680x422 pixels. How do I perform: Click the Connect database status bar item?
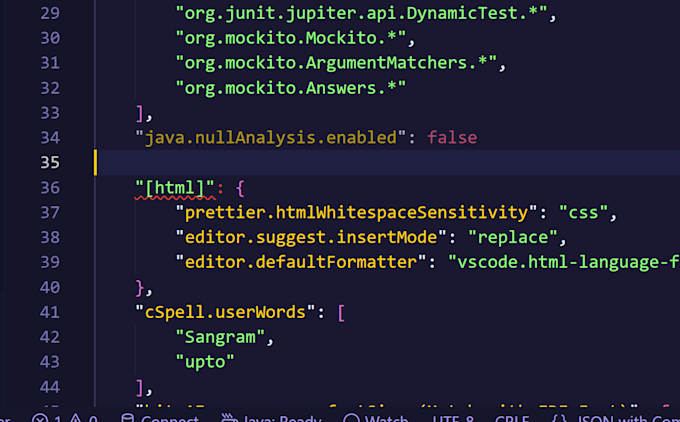[x=160, y=419]
